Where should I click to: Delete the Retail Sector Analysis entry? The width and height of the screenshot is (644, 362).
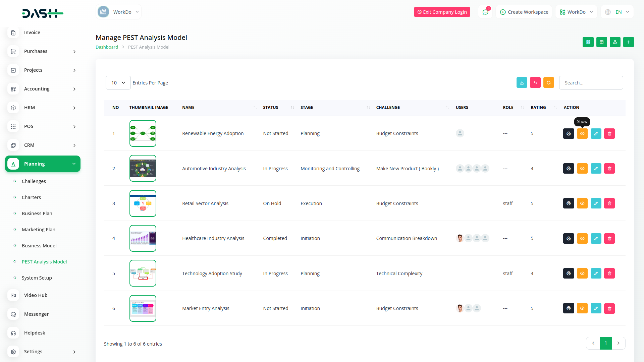coord(609,203)
